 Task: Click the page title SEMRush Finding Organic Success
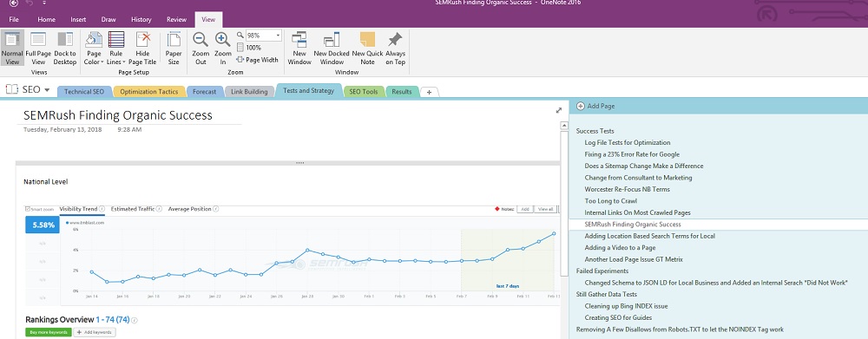pyautogui.click(x=118, y=115)
